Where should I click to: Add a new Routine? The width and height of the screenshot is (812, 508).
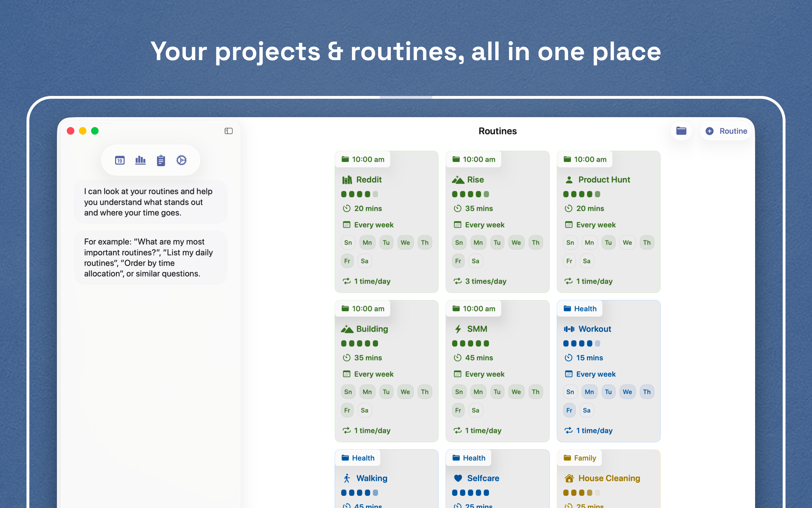(726, 131)
